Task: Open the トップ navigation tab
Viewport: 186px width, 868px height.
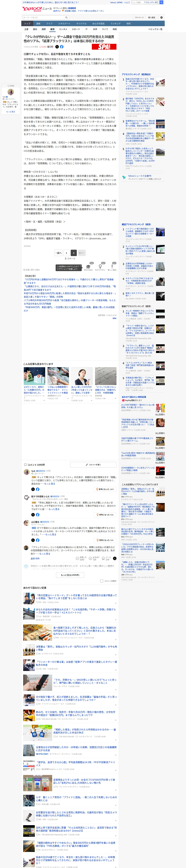Action: click(x=27, y=24)
